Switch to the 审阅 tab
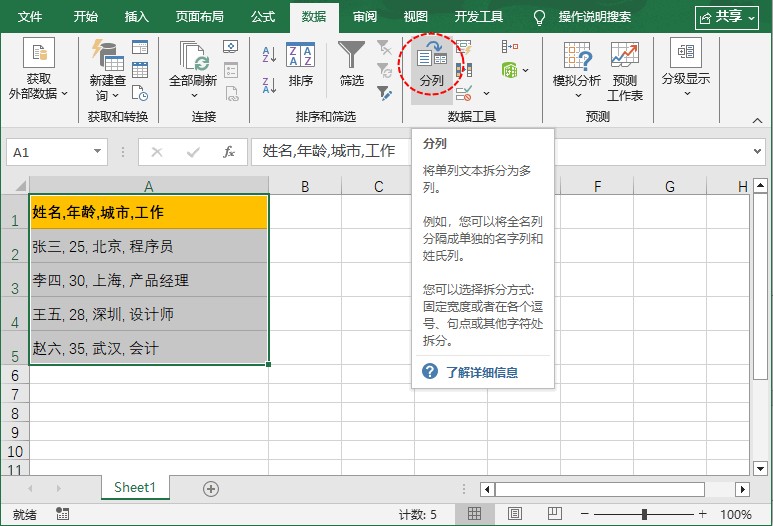The width and height of the screenshot is (773, 526). (365, 17)
